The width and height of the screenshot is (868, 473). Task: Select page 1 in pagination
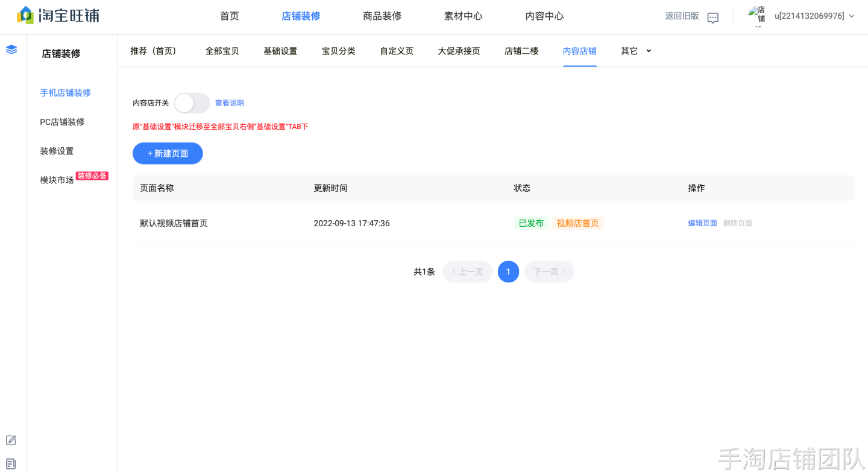508,272
